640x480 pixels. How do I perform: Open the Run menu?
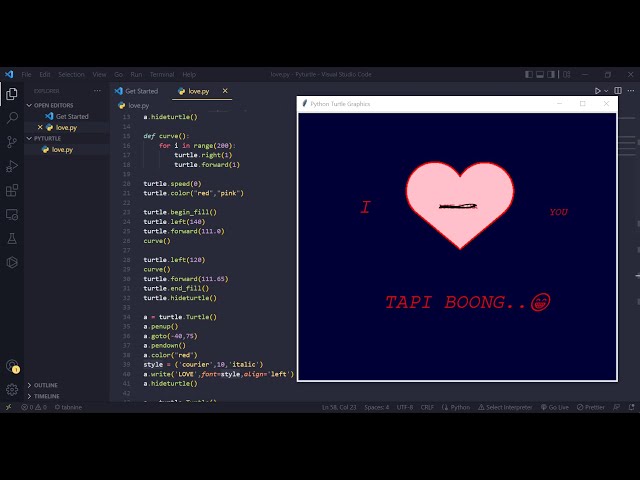click(x=136, y=74)
